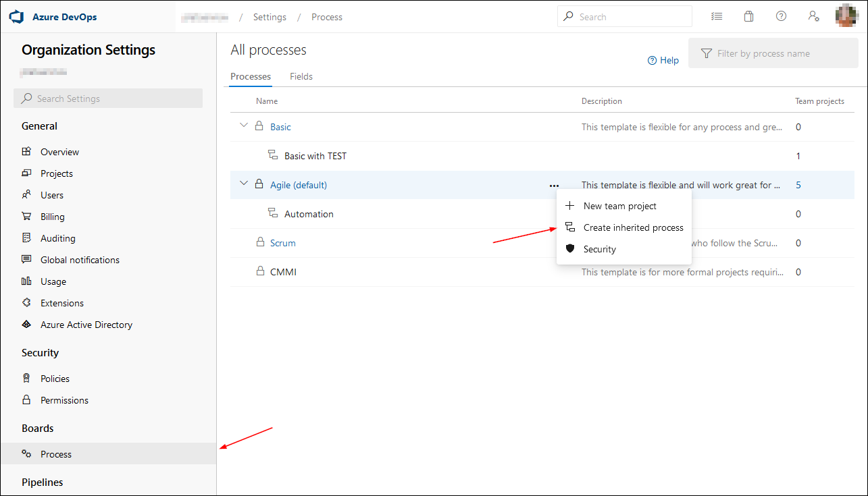Image resolution: width=868 pixels, height=496 pixels.
Task: Click the Policies badge icon
Action: tap(26, 379)
